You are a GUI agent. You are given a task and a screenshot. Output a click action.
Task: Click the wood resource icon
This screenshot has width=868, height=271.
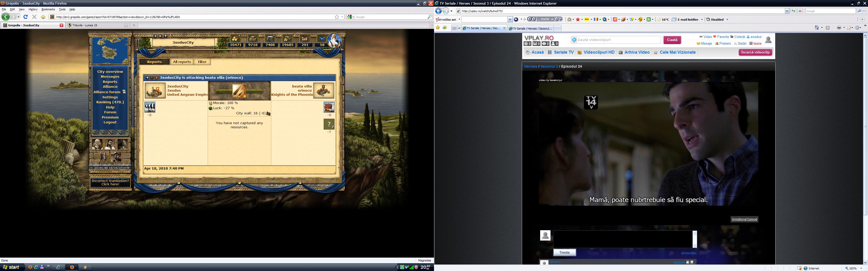[x=236, y=38]
